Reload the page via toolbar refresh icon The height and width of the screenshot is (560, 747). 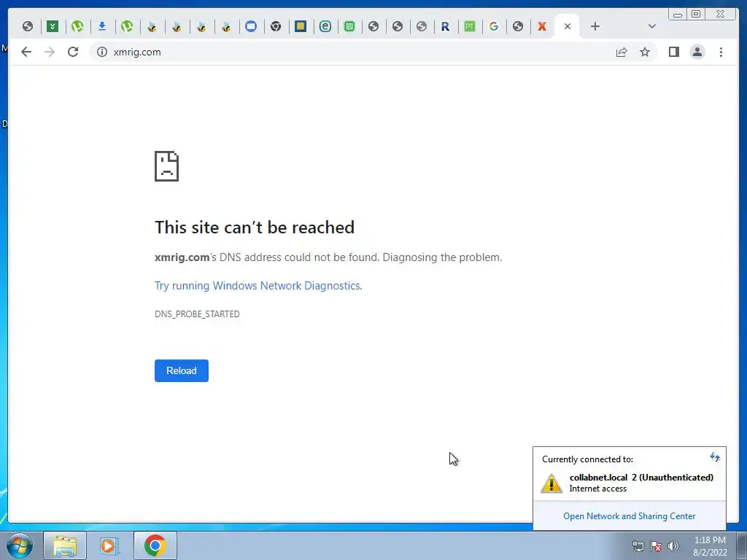click(73, 52)
